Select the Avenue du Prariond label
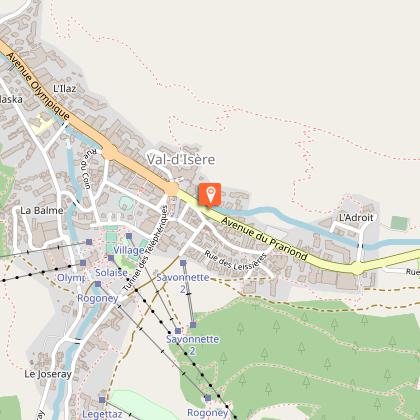420x420 pixels. (264, 239)
